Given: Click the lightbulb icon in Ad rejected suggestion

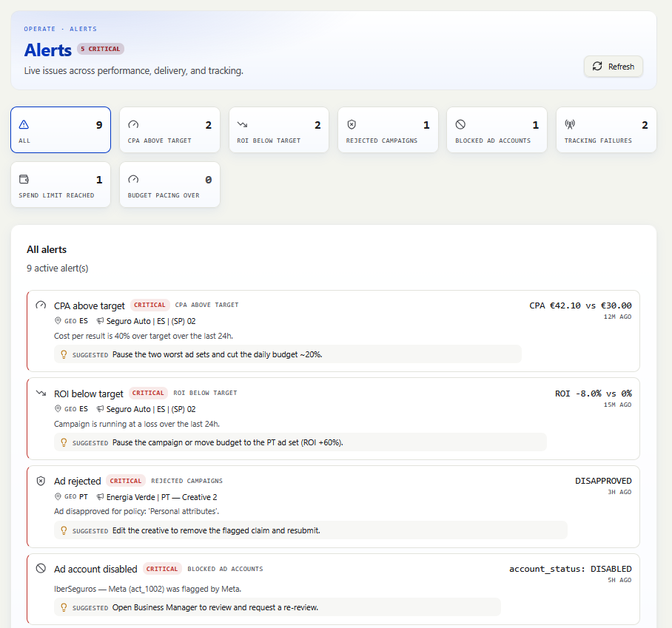Looking at the screenshot, I should (64, 530).
